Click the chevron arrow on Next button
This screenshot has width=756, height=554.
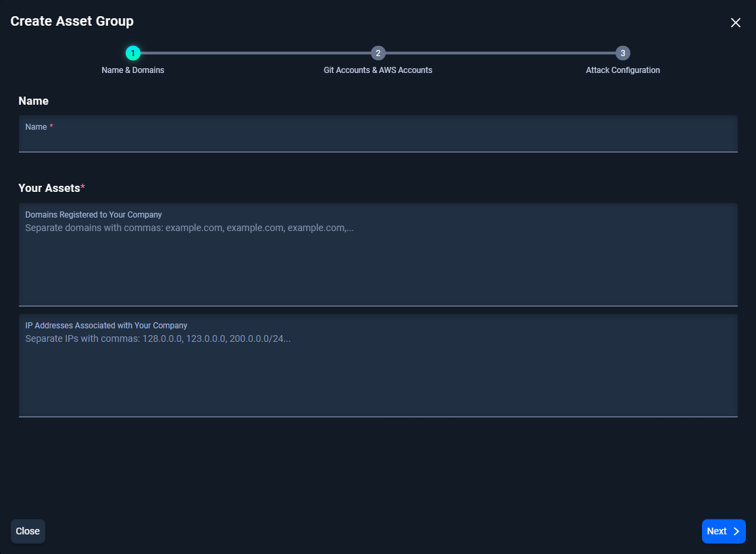[x=736, y=532]
